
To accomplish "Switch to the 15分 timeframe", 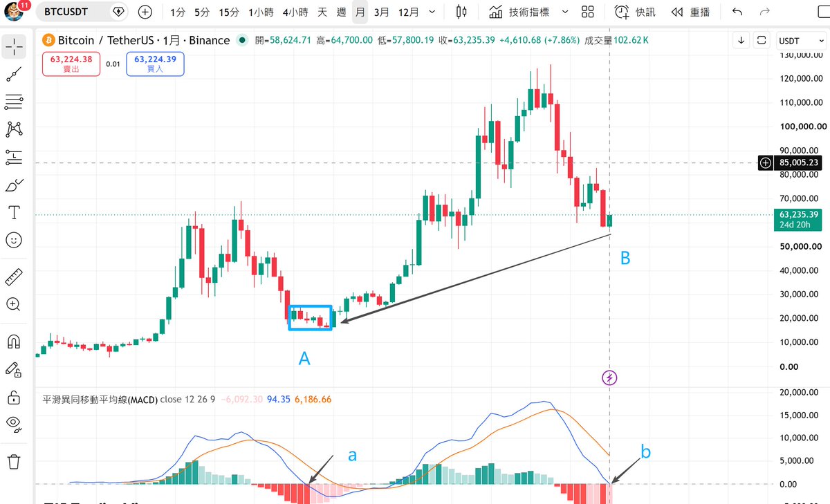I will pyautogui.click(x=228, y=12).
